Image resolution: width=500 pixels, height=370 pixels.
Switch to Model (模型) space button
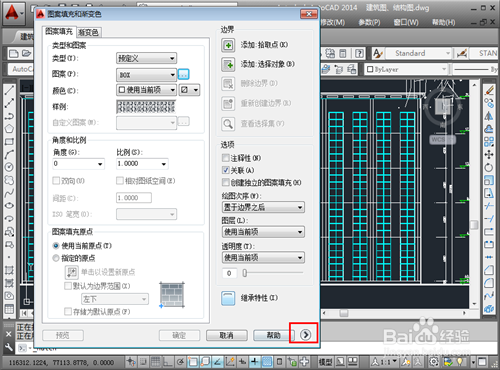click(325, 362)
